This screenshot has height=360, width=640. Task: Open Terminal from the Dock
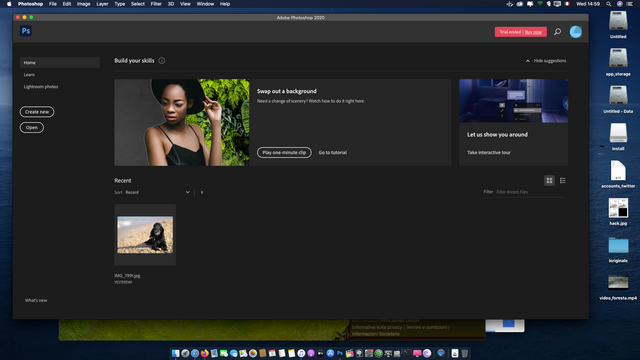[407, 353]
